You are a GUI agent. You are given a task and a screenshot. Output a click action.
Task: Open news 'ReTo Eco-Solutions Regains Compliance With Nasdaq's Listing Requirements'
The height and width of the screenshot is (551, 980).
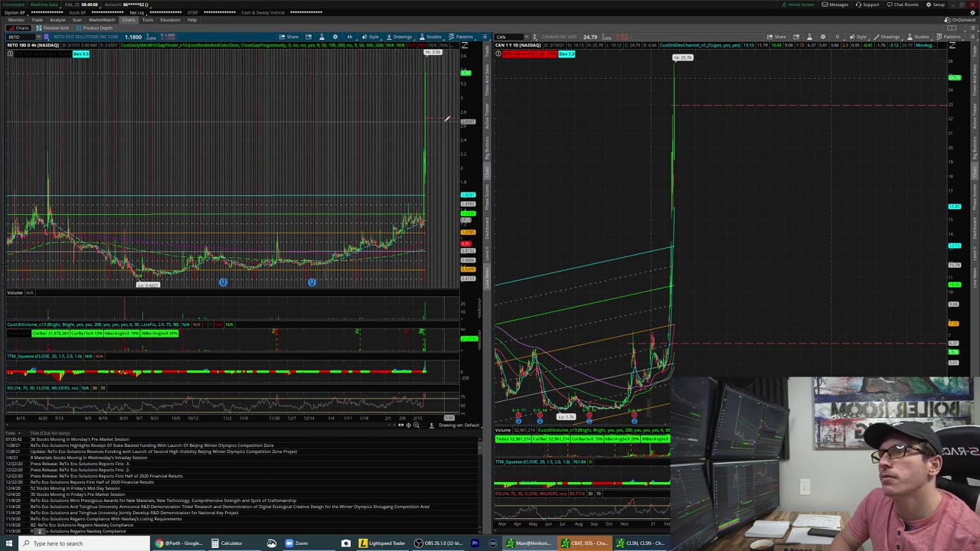[x=106, y=519]
